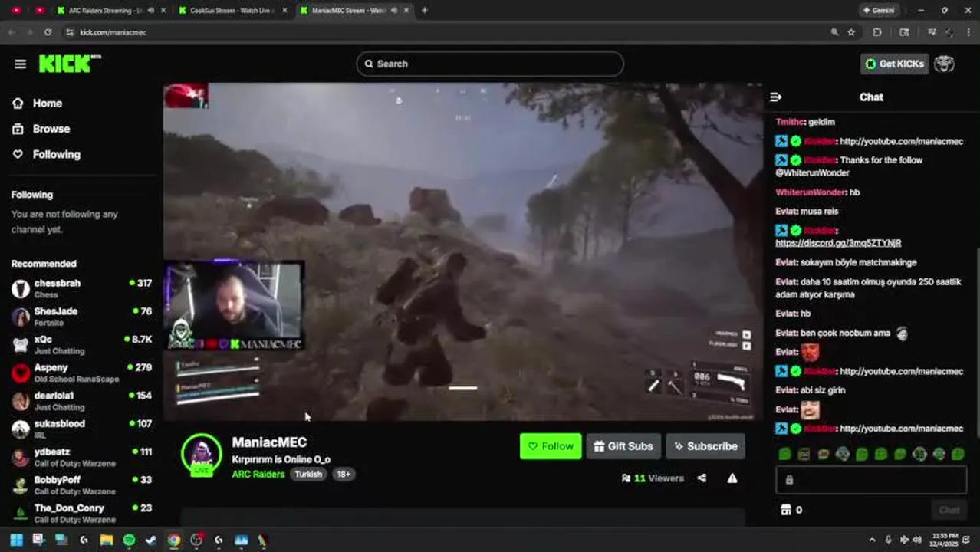This screenshot has width=980, height=552.
Task: Open browser extensions puzzle icon
Action: pos(876,32)
